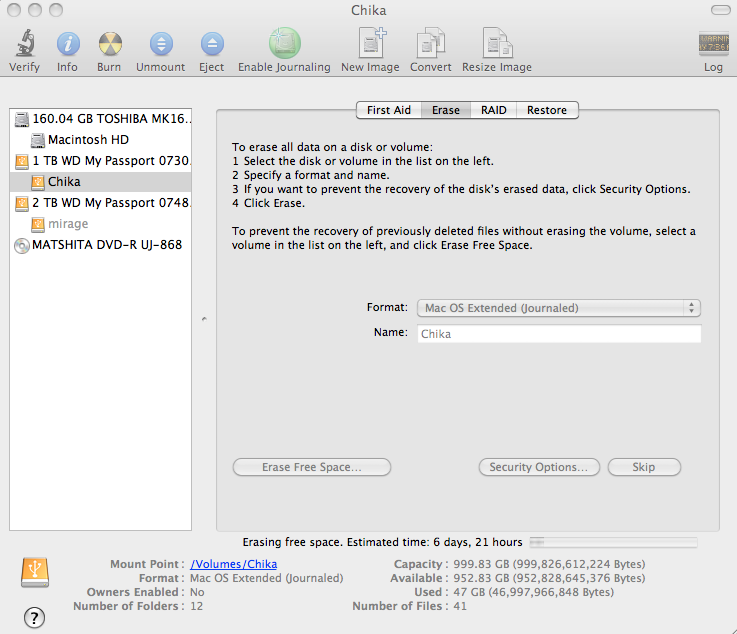The height and width of the screenshot is (634, 737).
Task: Click the Enable Journaling icon
Action: pos(284,43)
